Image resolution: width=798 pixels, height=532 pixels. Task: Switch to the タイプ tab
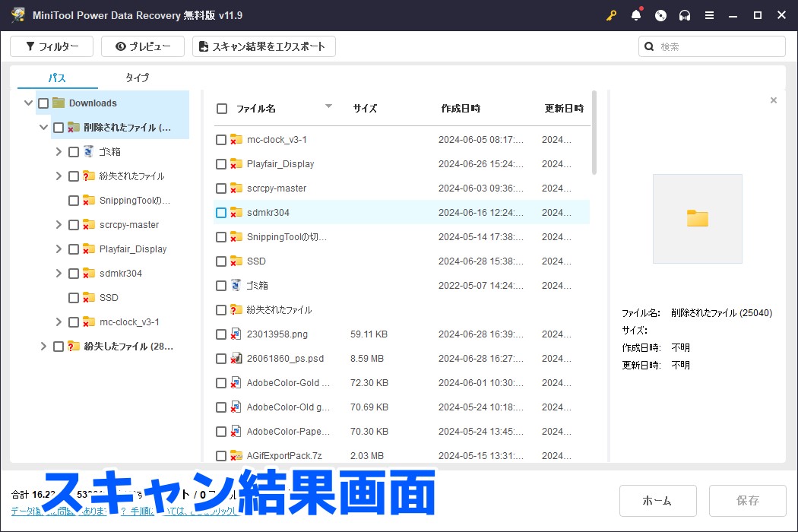tap(138, 78)
